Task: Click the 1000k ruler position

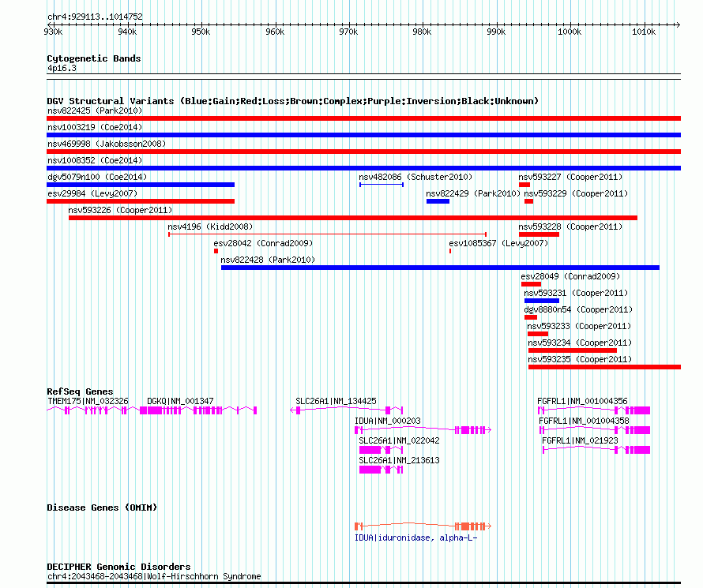Action: (x=570, y=32)
